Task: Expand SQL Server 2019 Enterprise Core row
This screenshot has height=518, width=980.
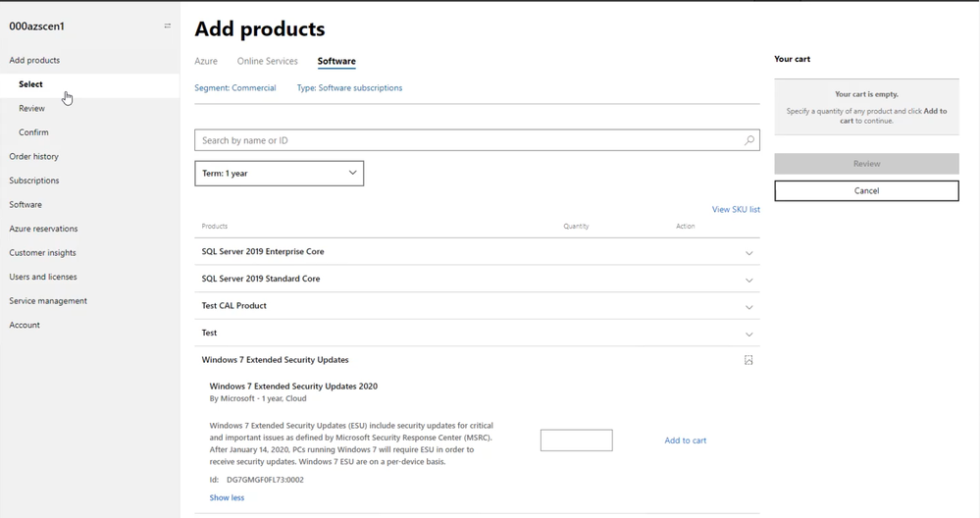Action: 748,253
